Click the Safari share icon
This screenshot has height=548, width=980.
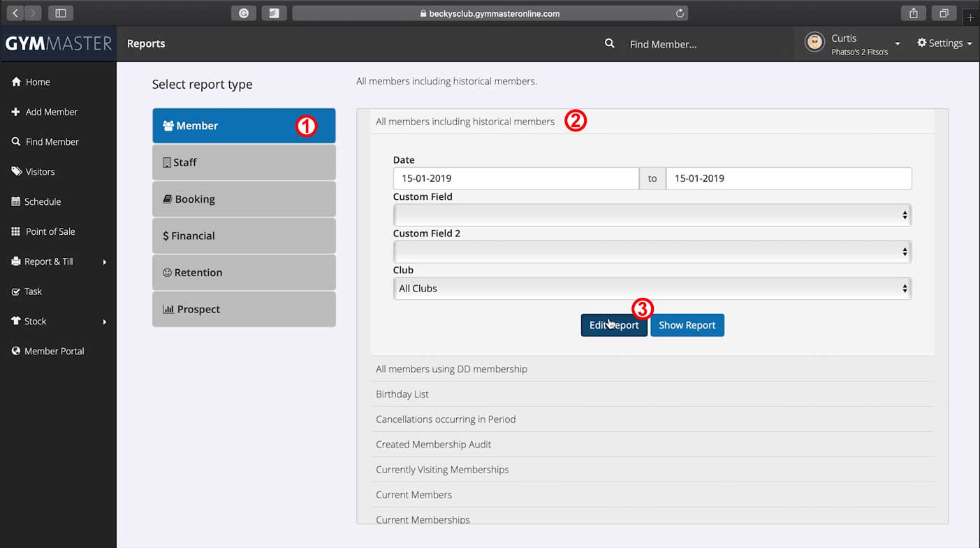(x=914, y=13)
